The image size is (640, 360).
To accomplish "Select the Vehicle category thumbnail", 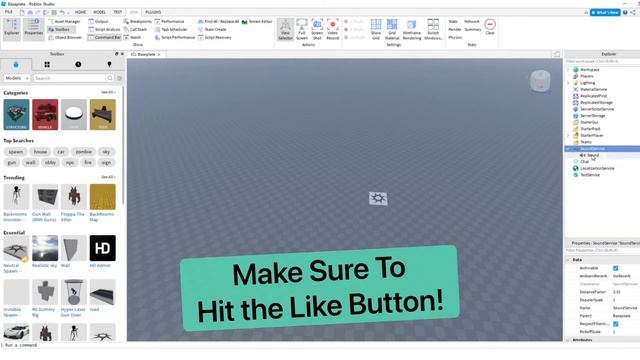I will click(45, 115).
